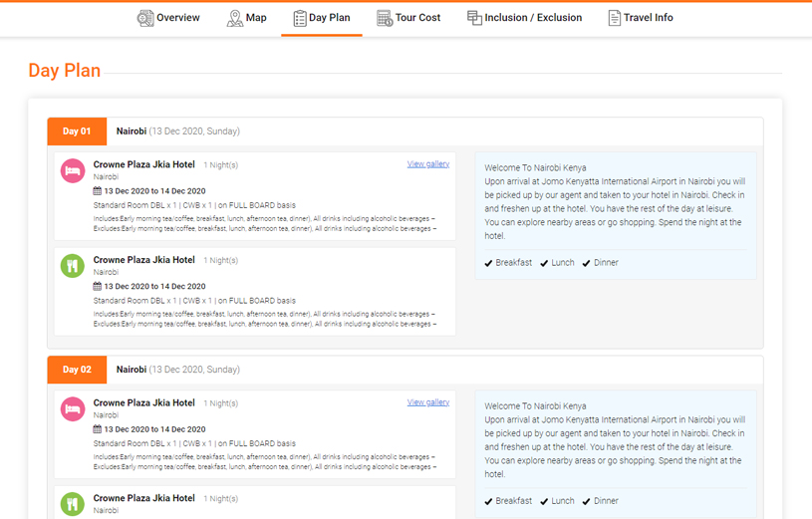Click 1 Night(s) label in Day 02 accommodation card

pos(220,403)
